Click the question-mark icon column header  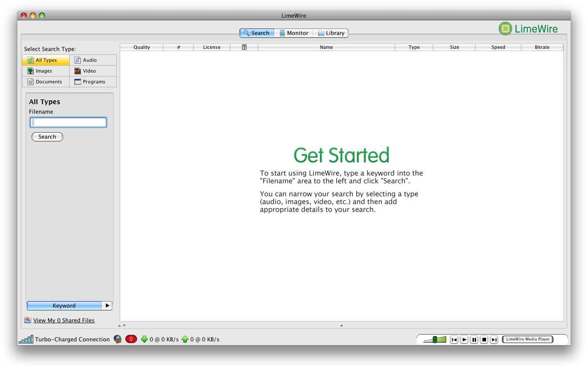point(244,47)
